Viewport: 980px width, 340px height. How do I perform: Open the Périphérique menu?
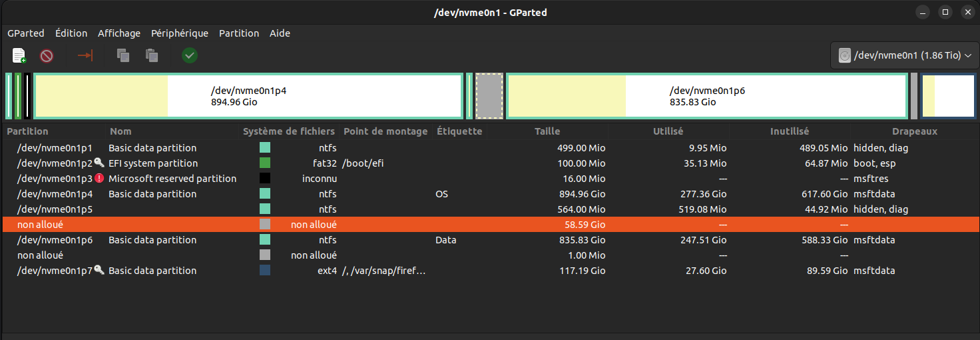pos(180,33)
